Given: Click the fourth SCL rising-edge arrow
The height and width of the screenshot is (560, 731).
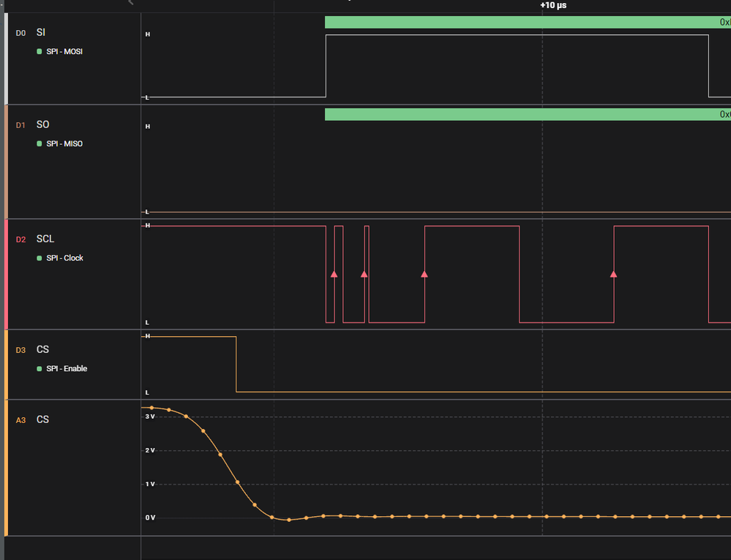Looking at the screenshot, I should 613,275.
